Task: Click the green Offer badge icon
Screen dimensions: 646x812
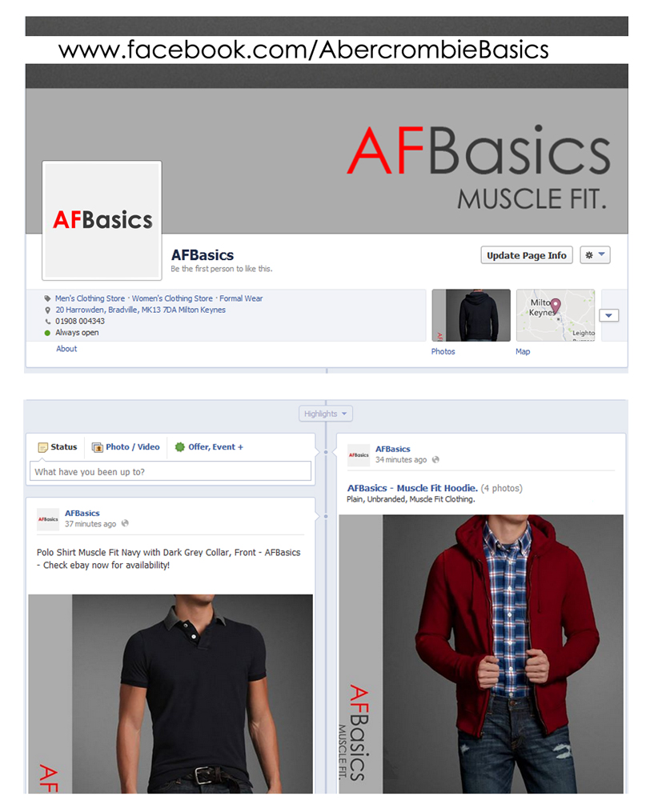Action: point(180,447)
